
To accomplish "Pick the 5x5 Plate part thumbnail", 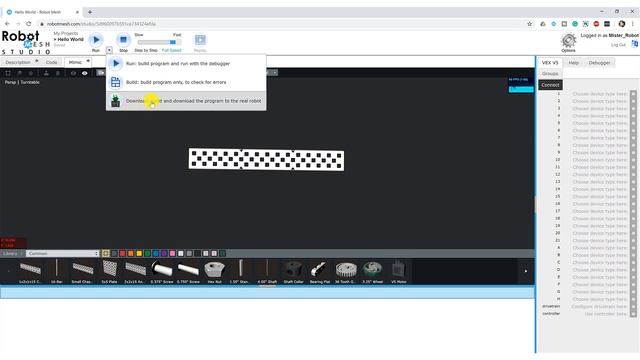I will point(109,271).
